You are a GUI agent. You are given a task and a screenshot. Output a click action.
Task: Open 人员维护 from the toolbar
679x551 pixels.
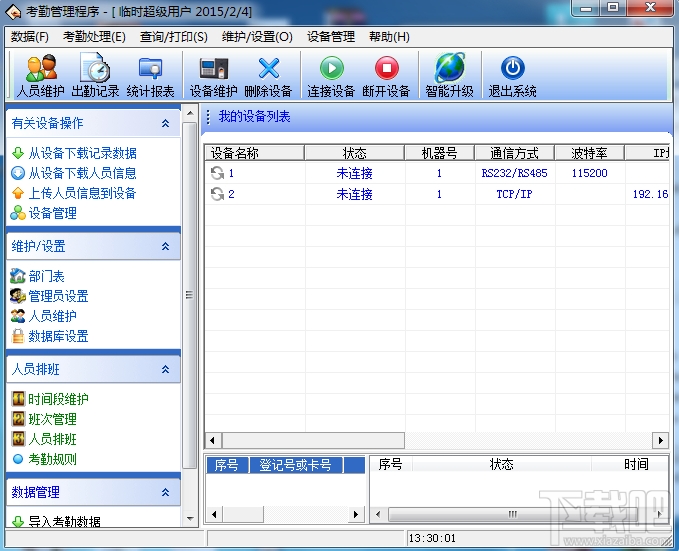pos(41,75)
